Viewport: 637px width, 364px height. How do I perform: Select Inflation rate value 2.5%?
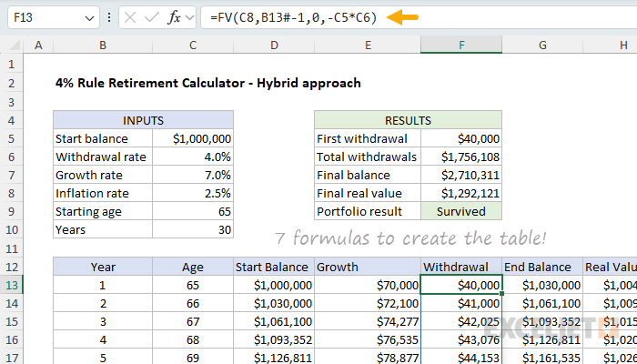pos(193,193)
